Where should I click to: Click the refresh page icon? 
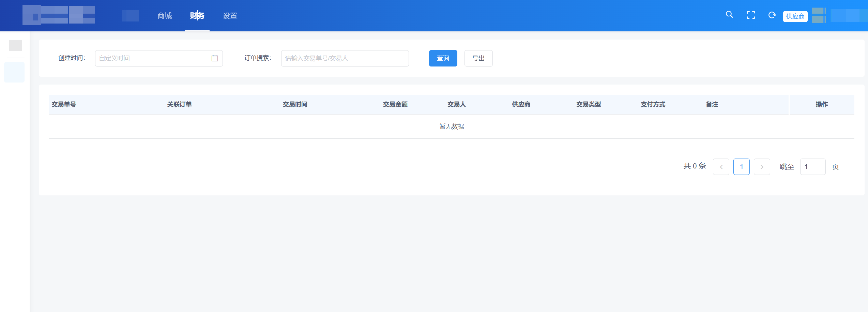click(x=772, y=15)
